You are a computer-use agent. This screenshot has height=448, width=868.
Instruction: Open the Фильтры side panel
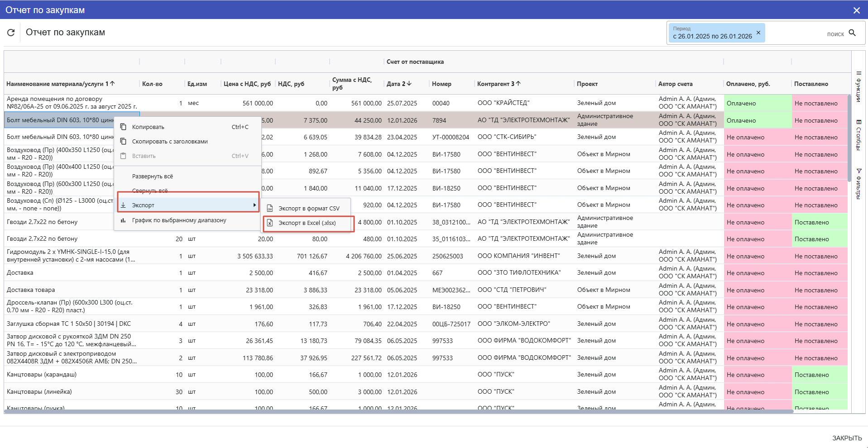[858, 185]
